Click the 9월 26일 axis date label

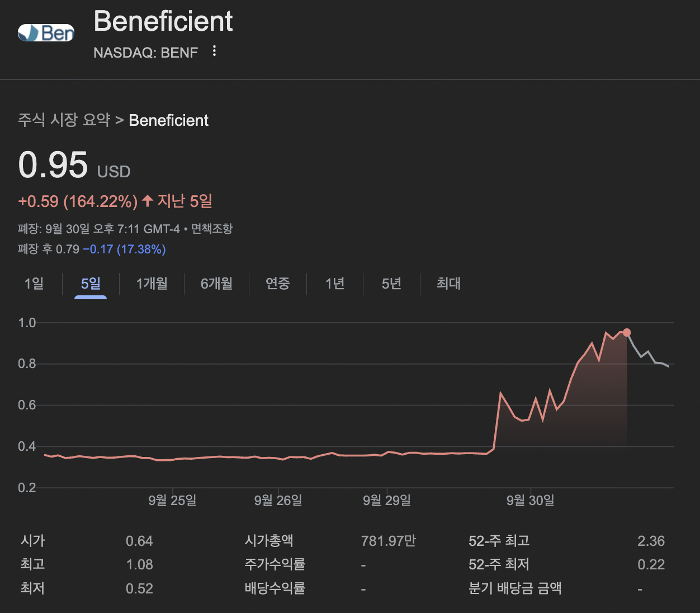pyautogui.click(x=278, y=500)
